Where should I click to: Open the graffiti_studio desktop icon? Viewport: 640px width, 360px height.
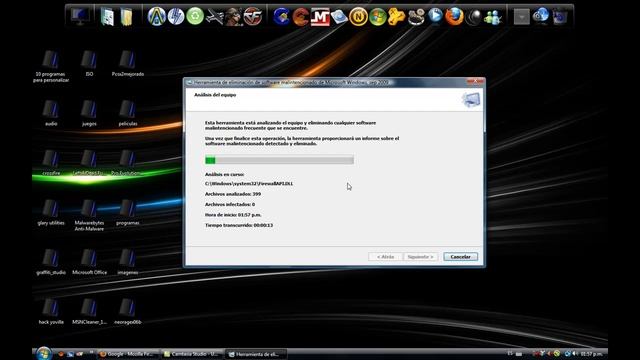pyautogui.click(x=51, y=262)
